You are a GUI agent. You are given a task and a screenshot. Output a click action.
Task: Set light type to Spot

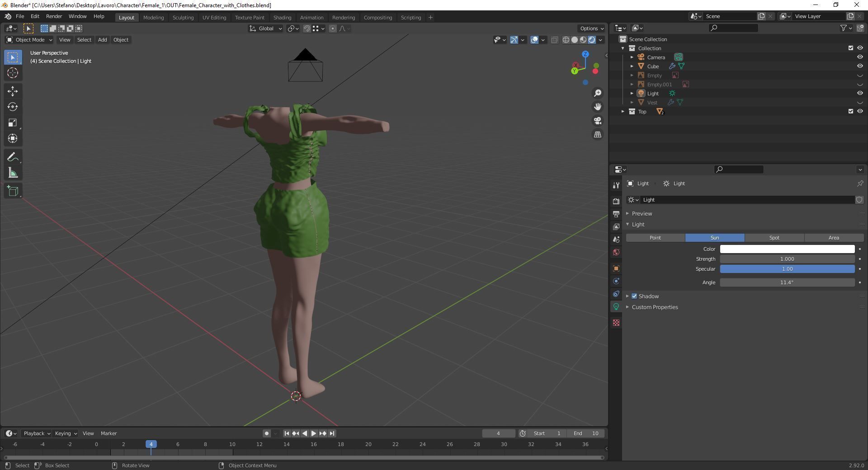coord(774,238)
